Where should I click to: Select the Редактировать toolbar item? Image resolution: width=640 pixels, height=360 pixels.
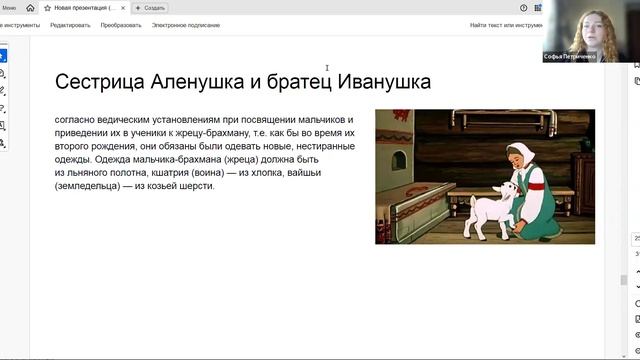point(70,25)
